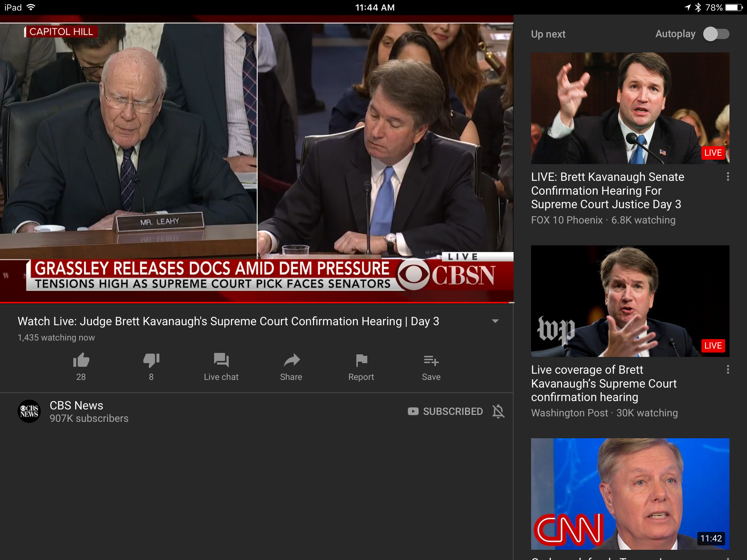Tap the thumbs up like icon

click(x=81, y=360)
